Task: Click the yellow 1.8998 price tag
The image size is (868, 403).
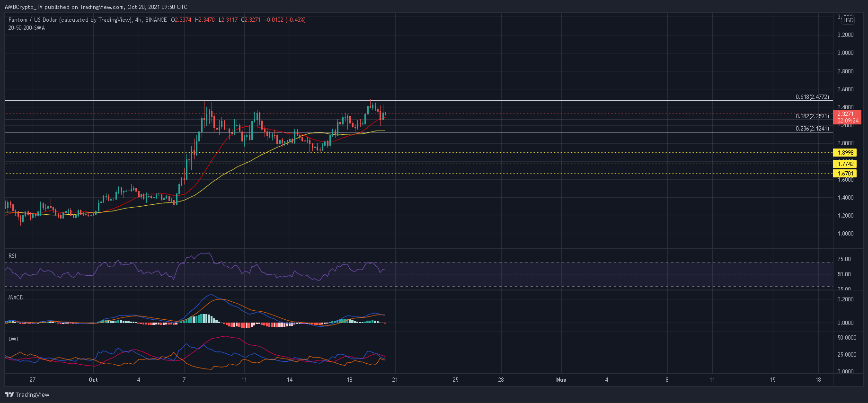Action: tap(845, 153)
